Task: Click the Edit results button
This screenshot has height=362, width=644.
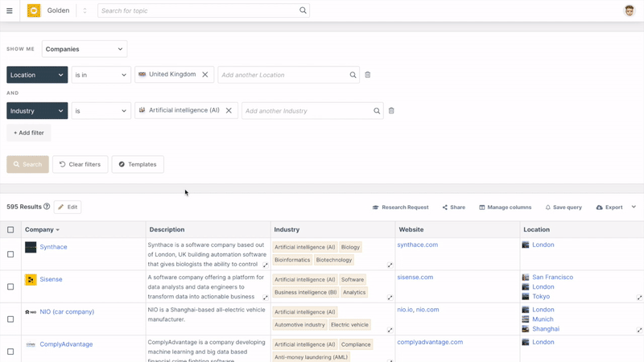Action: 68,207
